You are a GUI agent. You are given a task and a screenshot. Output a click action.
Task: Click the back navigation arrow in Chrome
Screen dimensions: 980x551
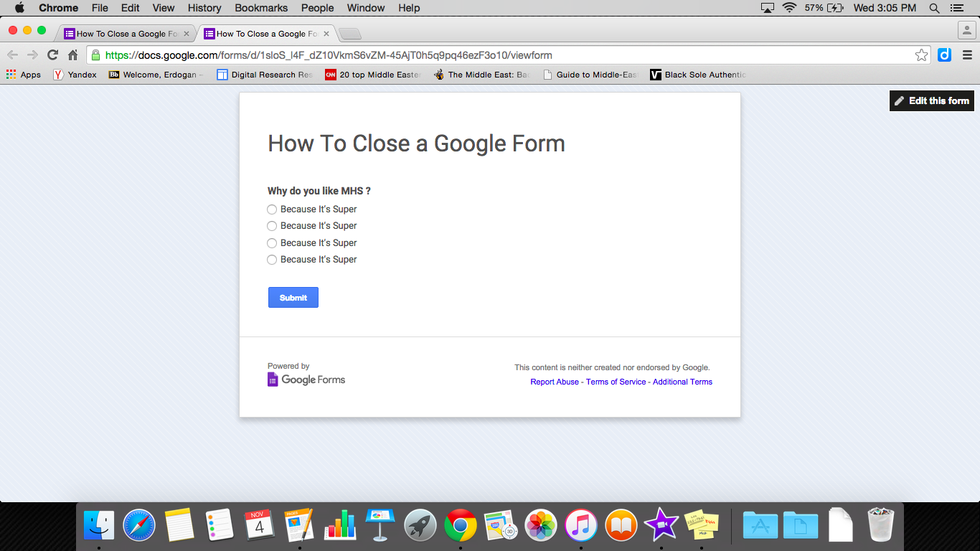(12, 55)
